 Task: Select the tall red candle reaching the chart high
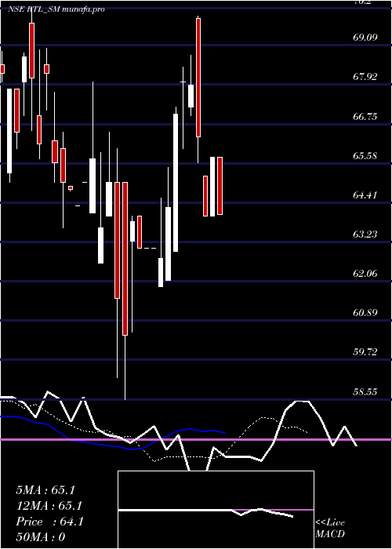(198, 78)
